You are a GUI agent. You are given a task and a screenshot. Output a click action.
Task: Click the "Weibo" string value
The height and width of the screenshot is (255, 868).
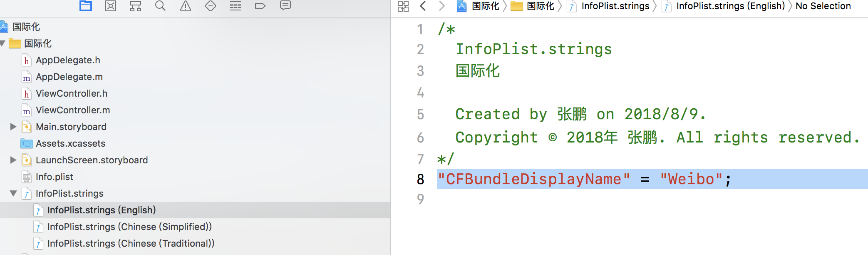click(691, 179)
